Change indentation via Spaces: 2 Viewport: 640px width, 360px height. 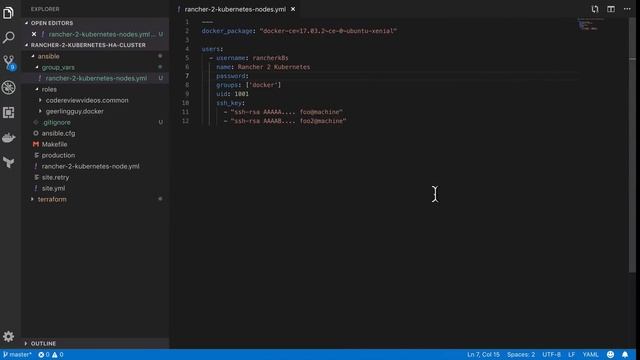pos(521,354)
